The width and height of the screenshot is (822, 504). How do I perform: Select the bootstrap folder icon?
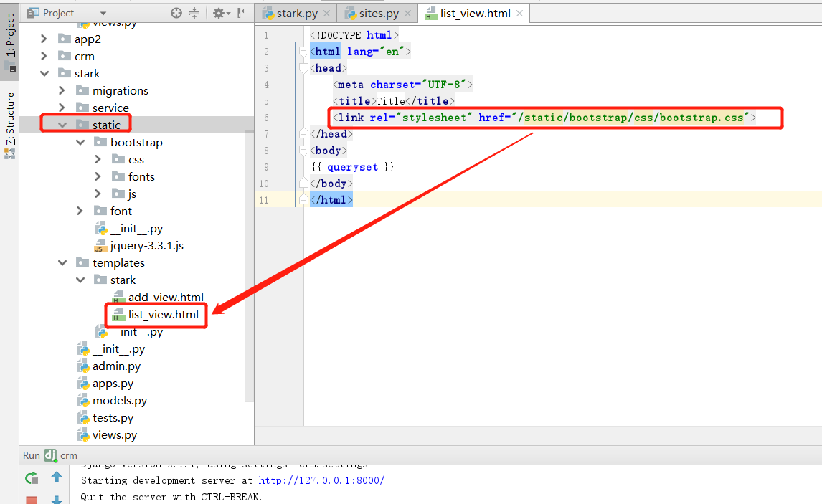[100, 141]
